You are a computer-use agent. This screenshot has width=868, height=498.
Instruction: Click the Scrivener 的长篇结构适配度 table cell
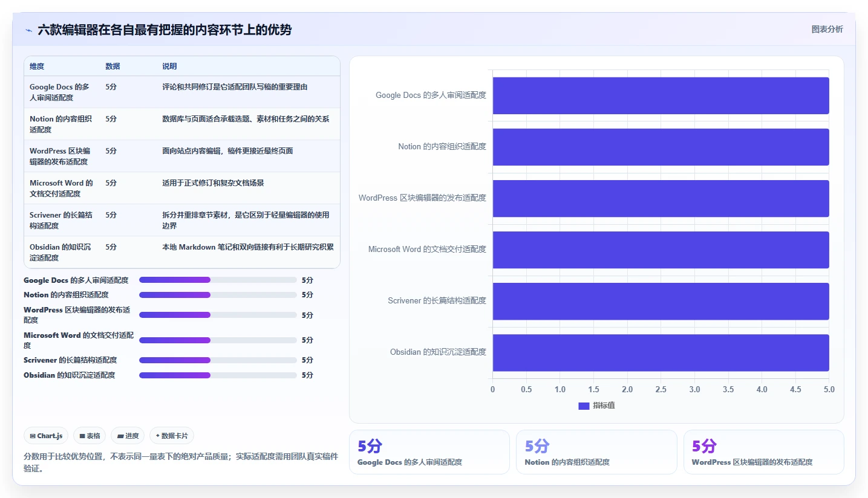[x=62, y=221]
